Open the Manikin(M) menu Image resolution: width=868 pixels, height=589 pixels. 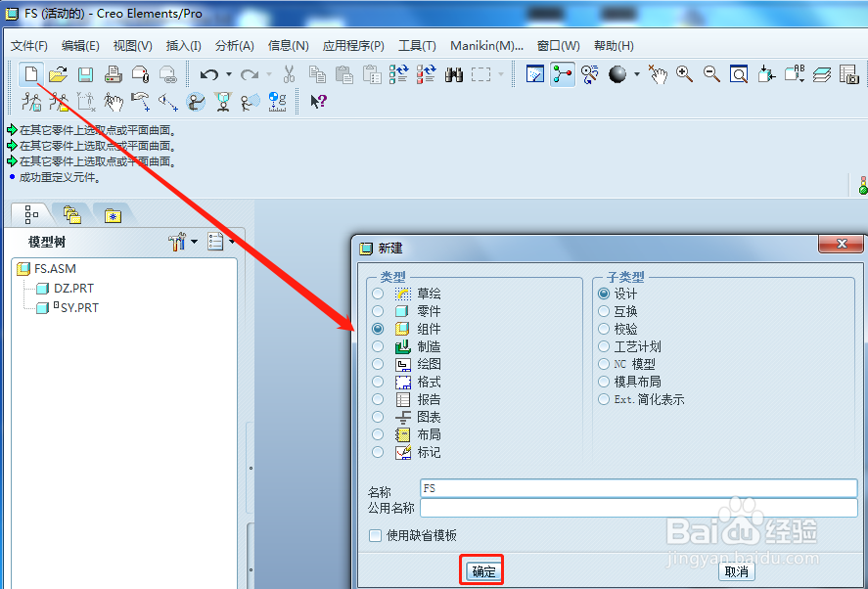click(486, 46)
